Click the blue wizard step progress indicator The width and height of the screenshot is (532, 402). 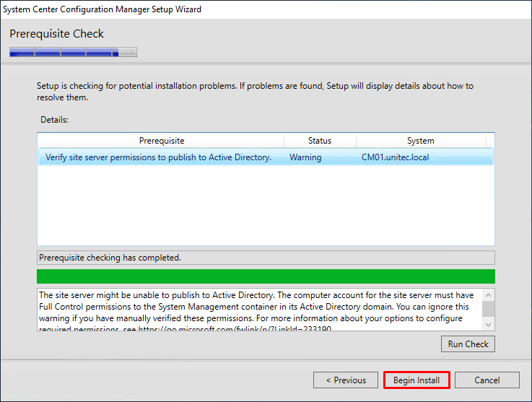(73, 52)
